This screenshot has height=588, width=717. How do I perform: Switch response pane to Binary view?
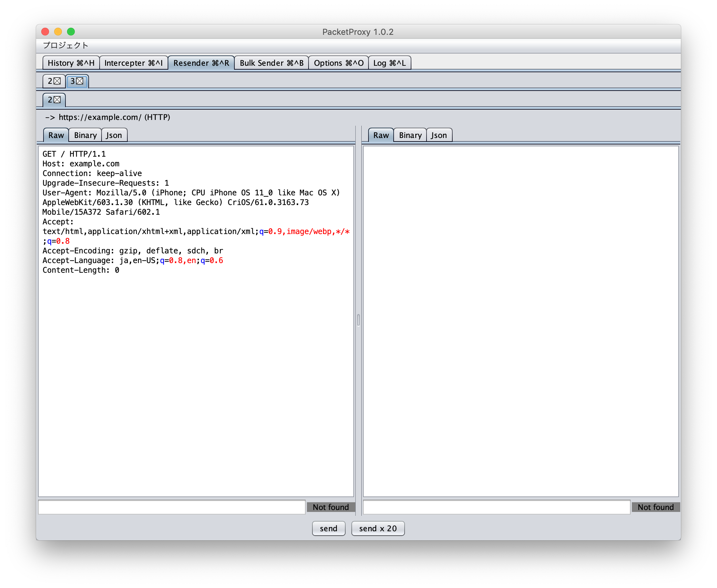(x=410, y=135)
